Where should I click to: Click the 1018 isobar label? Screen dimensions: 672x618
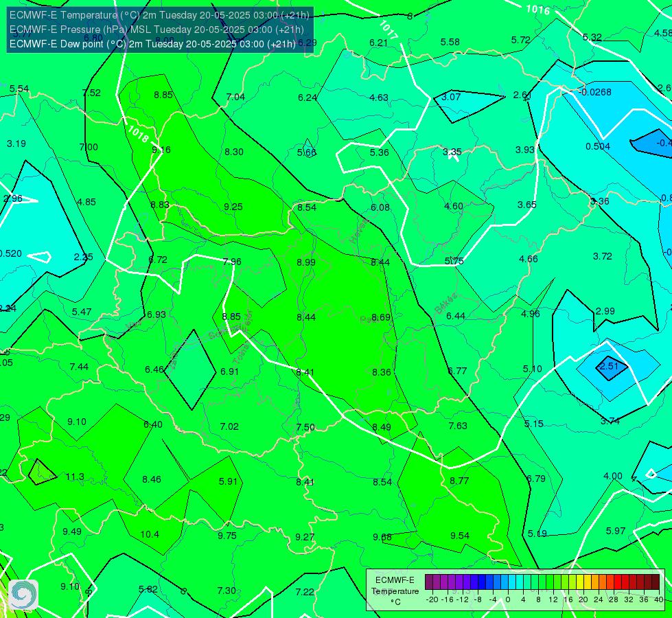[138, 134]
